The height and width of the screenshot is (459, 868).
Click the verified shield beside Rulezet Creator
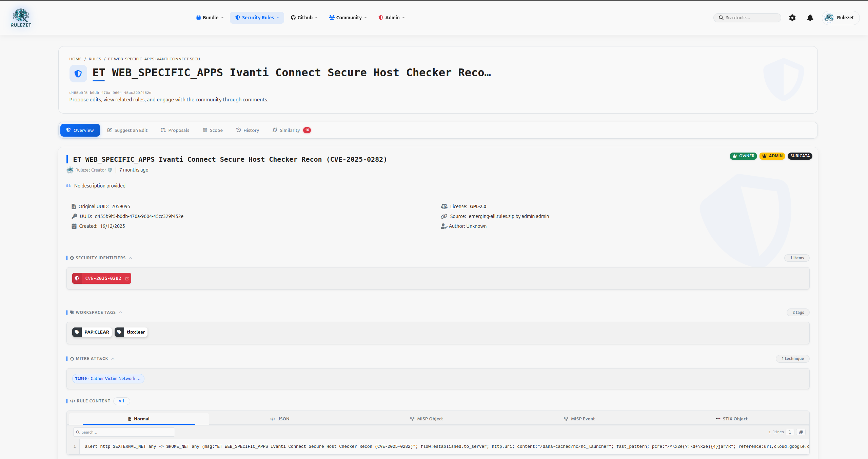pos(110,170)
